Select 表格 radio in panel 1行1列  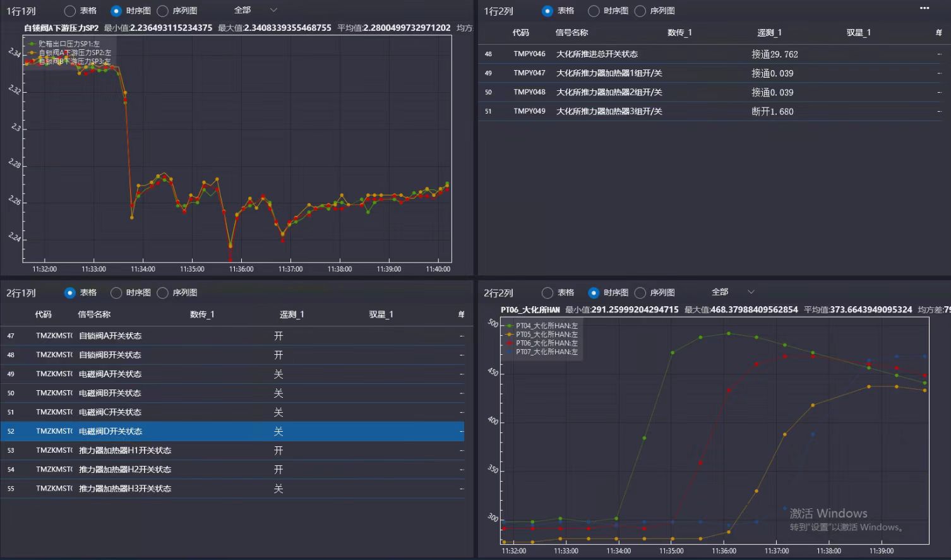(70, 11)
